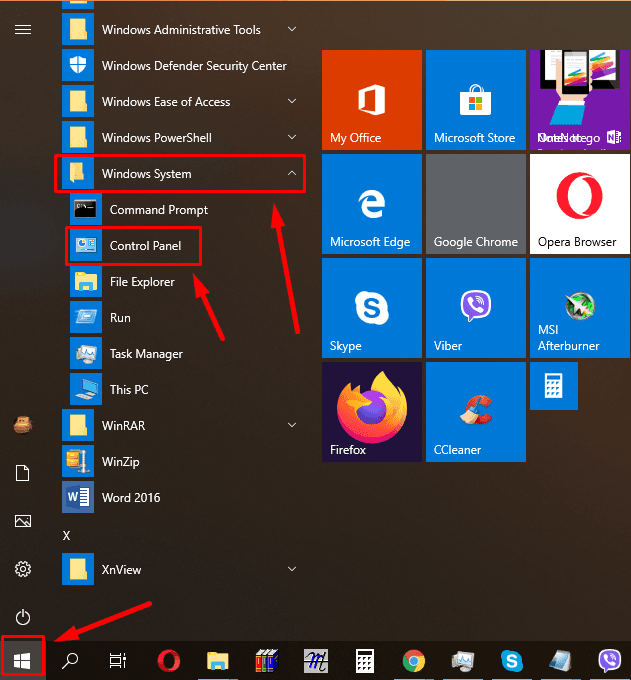Image resolution: width=631 pixels, height=680 pixels.
Task: Open the Windows Administrative Tools folder label
Action: coord(181,29)
